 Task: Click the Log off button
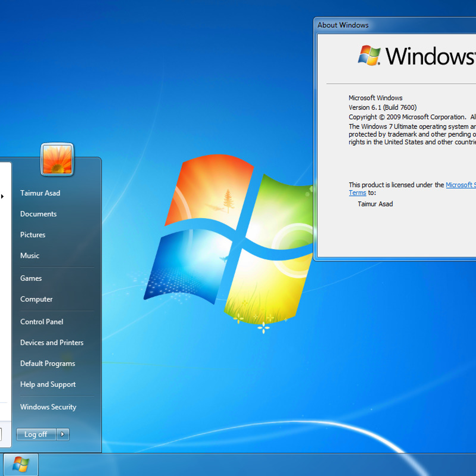[x=36, y=434]
